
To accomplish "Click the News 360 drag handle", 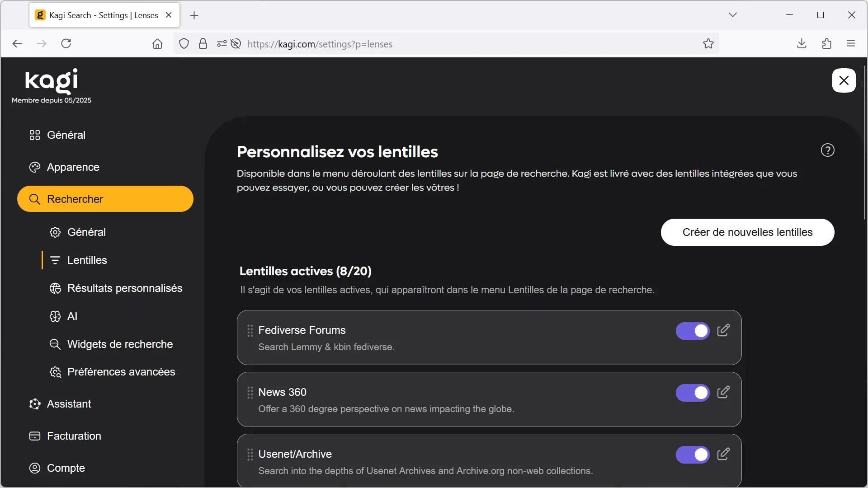I will pyautogui.click(x=250, y=393).
